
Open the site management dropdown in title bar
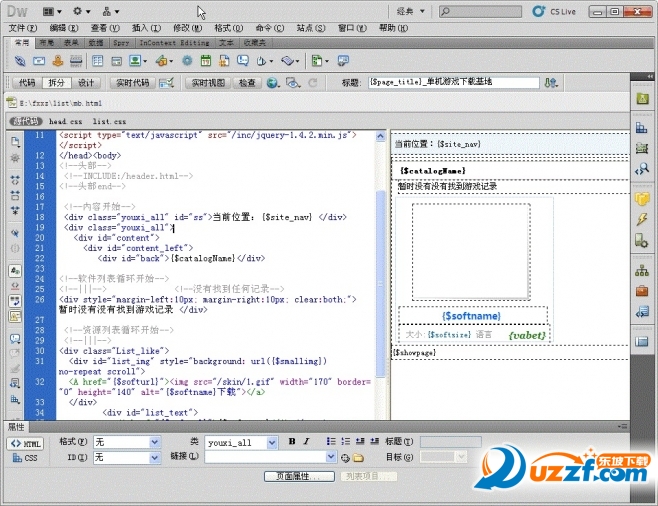click(x=111, y=11)
